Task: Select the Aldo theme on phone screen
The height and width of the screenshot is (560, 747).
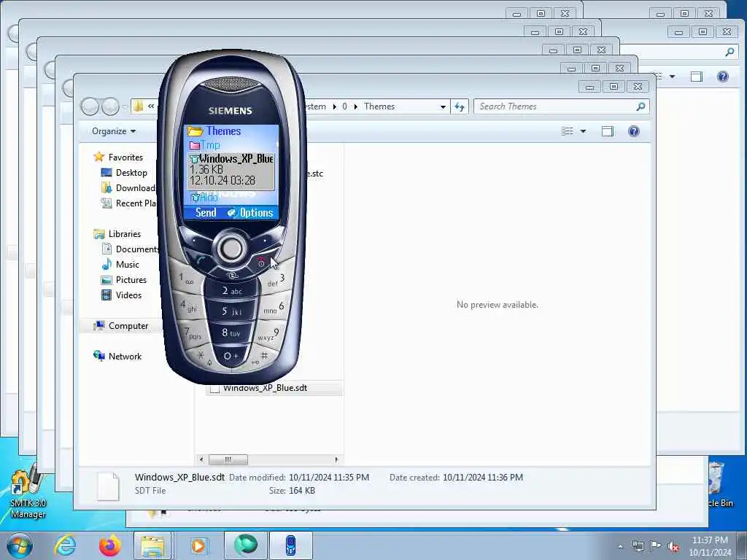Action: point(204,197)
